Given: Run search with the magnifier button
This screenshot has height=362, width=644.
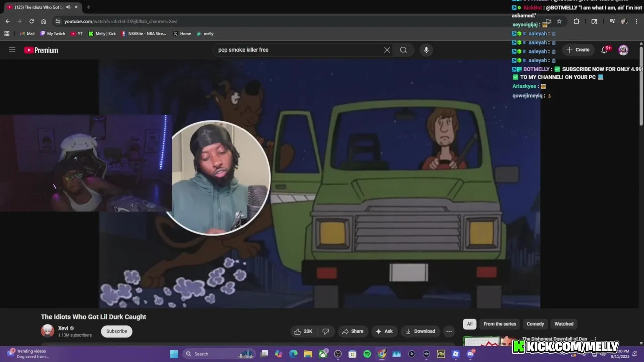Looking at the screenshot, I should [x=404, y=50].
